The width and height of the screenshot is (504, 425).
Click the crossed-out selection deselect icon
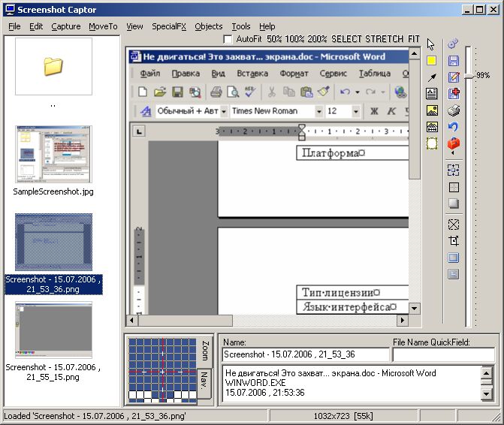pos(454,225)
